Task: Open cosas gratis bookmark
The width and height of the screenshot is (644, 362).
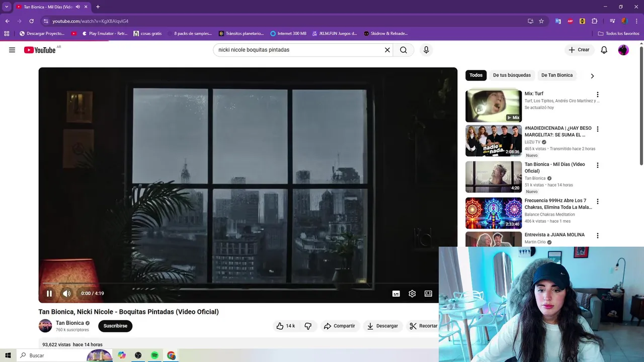Action: (x=147, y=34)
